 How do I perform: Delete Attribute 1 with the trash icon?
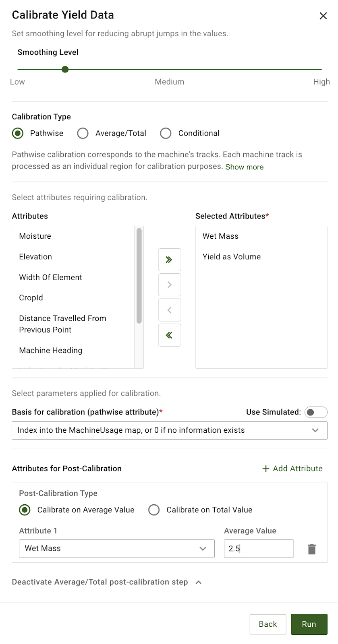coord(311,549)
